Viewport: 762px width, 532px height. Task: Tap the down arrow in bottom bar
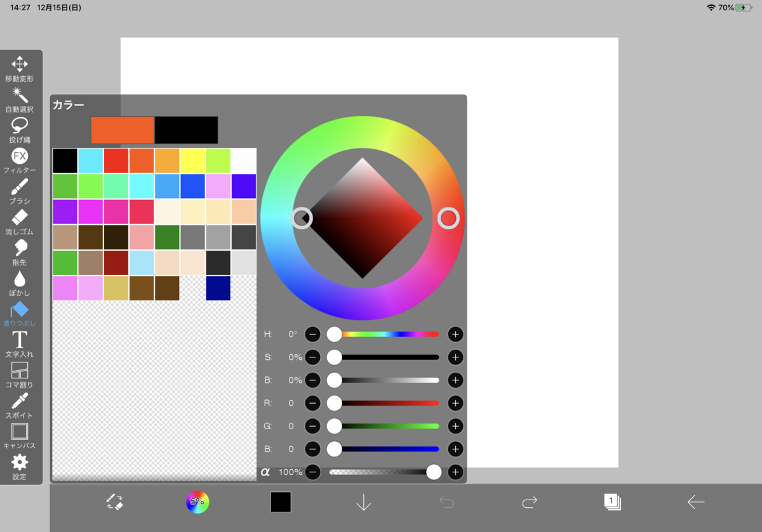coord(363,502)
